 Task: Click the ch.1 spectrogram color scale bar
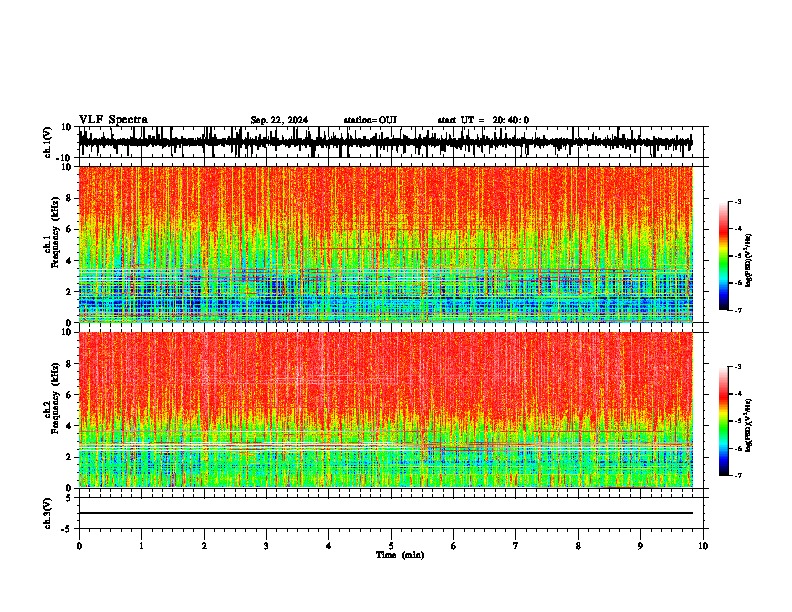724,256
